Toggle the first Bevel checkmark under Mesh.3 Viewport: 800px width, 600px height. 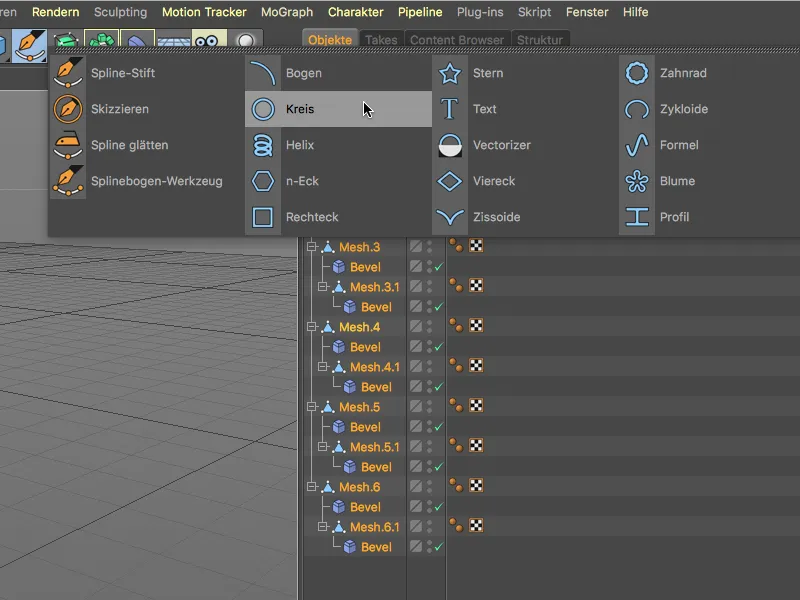point(439,267)
